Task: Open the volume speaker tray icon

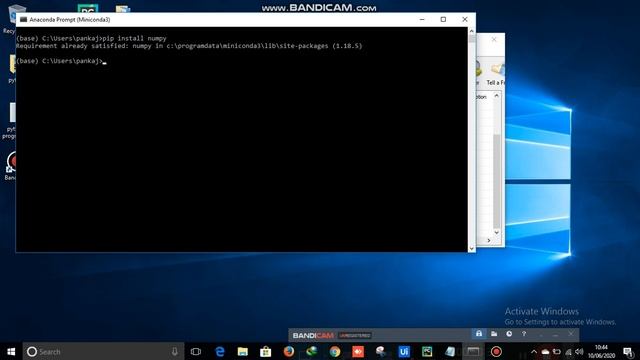Action: [579, 351]
